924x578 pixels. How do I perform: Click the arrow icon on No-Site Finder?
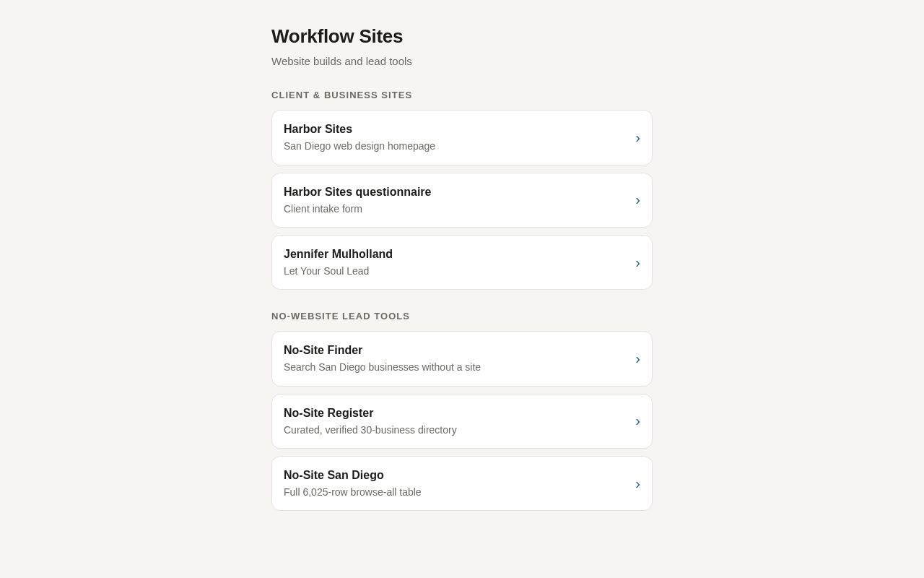(x=637, y=359)
